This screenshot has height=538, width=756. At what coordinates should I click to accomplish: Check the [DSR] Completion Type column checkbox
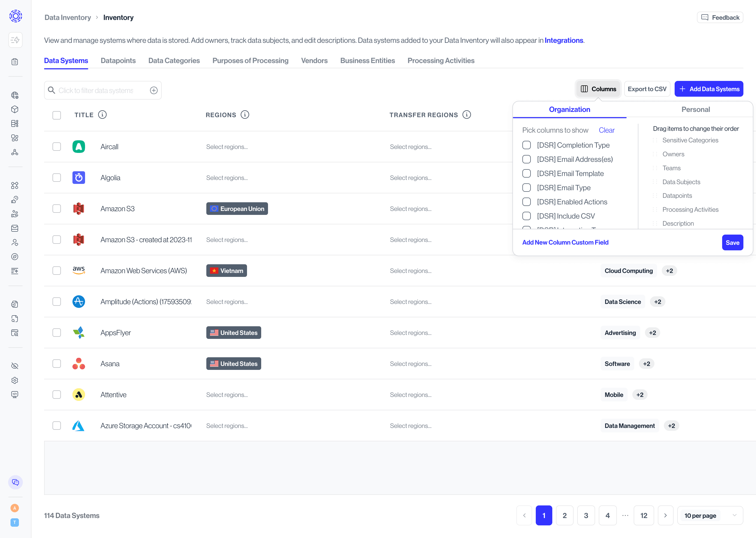pos(527,145)
